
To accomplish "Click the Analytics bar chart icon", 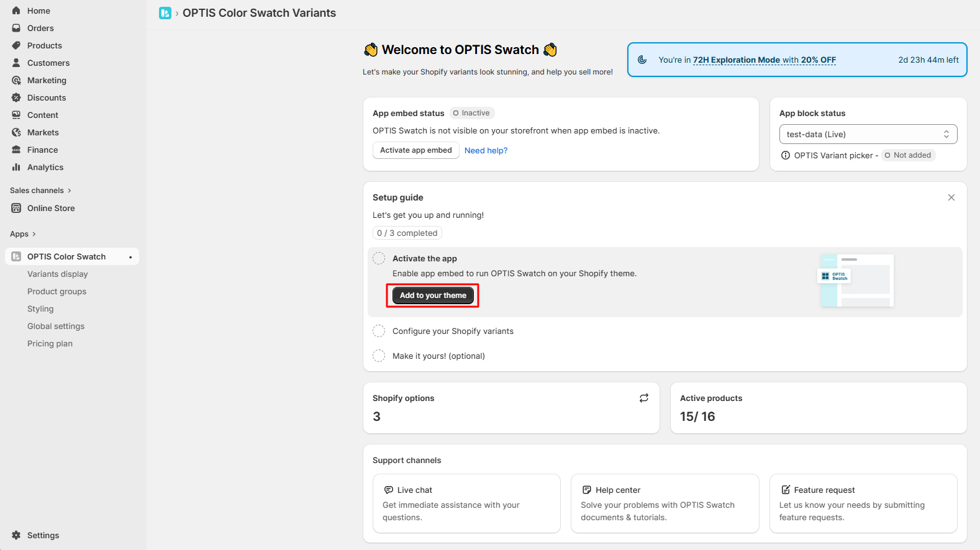I will (16, 167).
